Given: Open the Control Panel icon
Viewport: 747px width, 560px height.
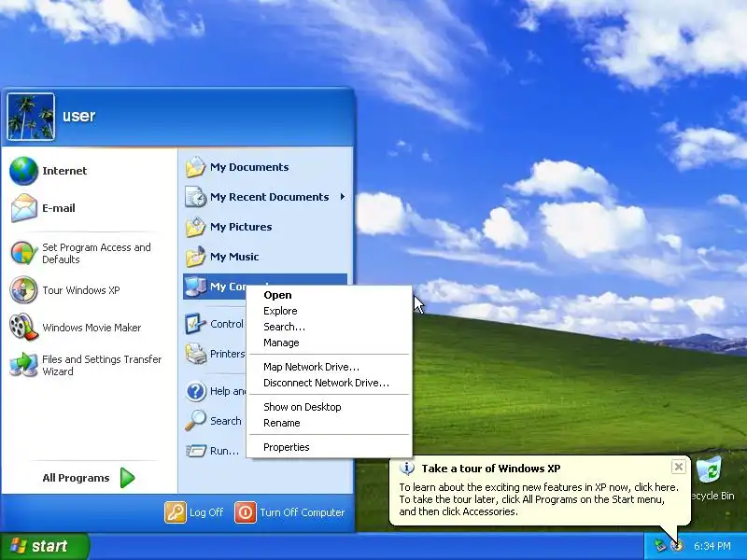Looking at the screenshot, I should 195,324.
